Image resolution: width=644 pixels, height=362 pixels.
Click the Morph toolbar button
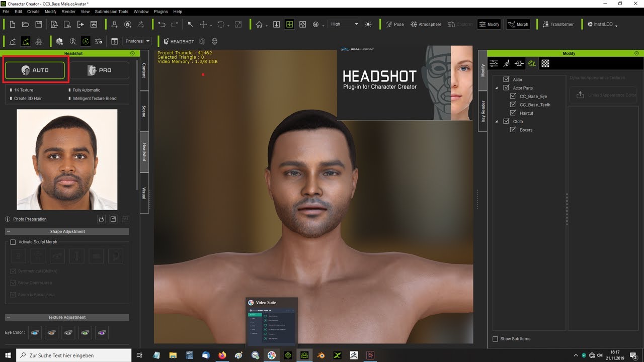[518, 24]
